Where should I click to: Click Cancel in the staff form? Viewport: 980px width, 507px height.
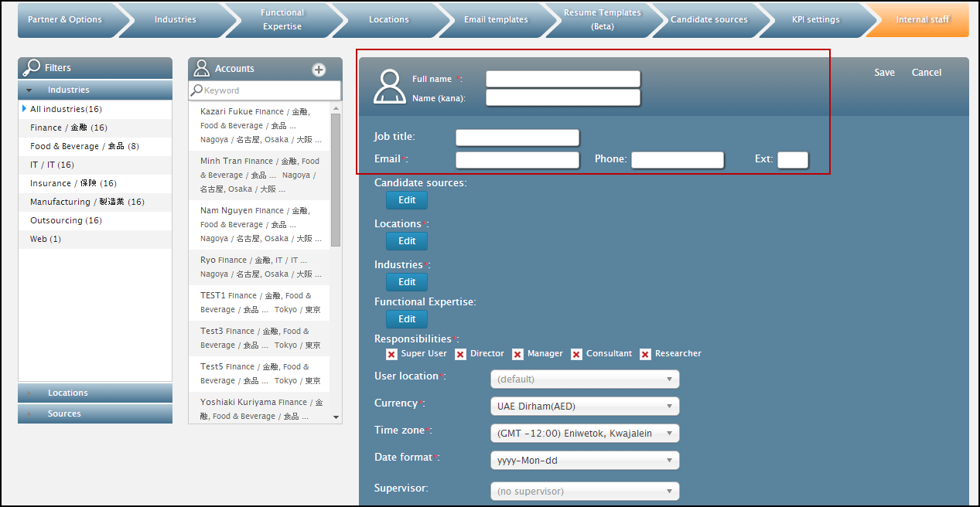coord(927,73)
